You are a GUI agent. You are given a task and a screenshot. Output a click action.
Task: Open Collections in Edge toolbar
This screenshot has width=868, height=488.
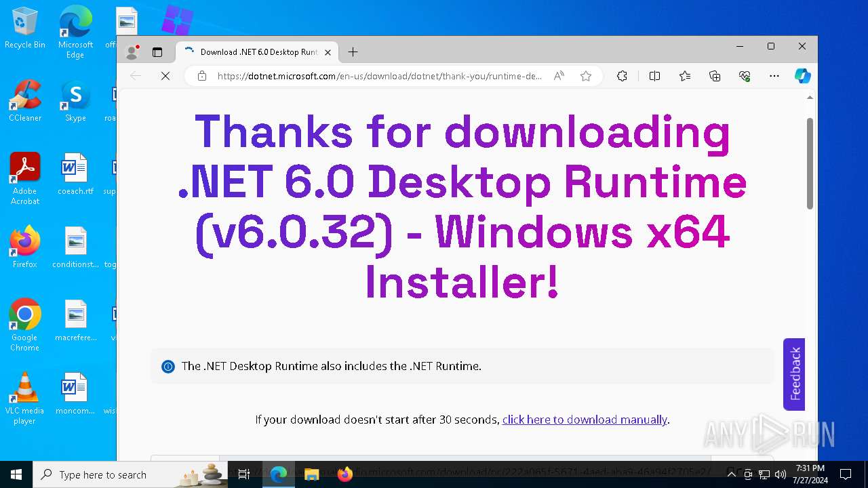tap(715, 76)
